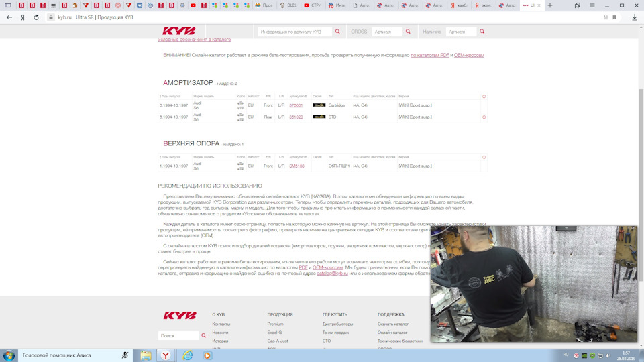Click 'ОбП+ПЩ*1' type cell
Image resolution: width=644 pixels, height=362 pixels.
point(339,166)
